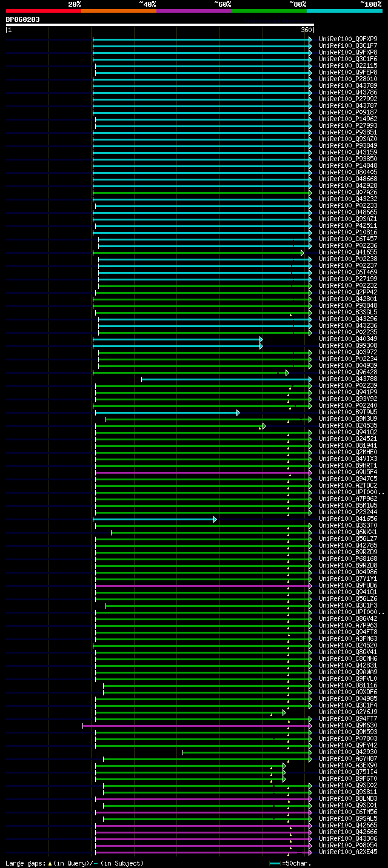Screen dimensions: 388x868
Task: Open hit UniRef100_P28010
Action: (349, 79)
